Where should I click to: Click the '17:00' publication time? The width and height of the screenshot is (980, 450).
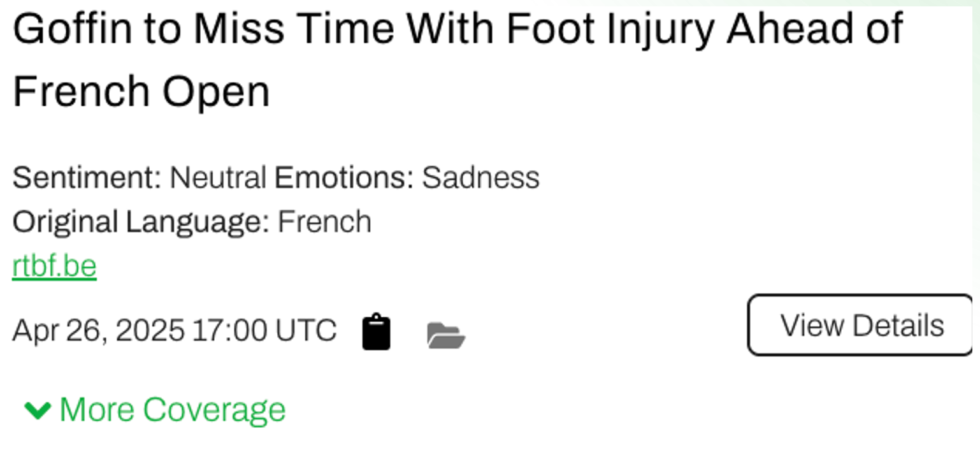pyautogui.click(x=230, y=330)
